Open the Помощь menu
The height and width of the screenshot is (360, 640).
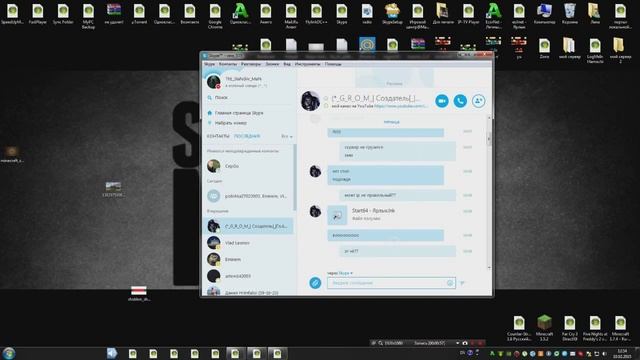(333, 64)
